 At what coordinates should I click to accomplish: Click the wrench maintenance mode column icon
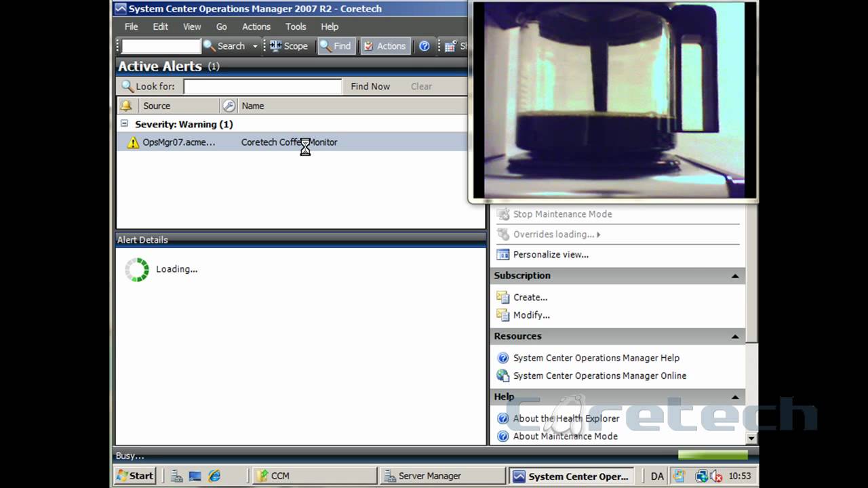[229, 106]
